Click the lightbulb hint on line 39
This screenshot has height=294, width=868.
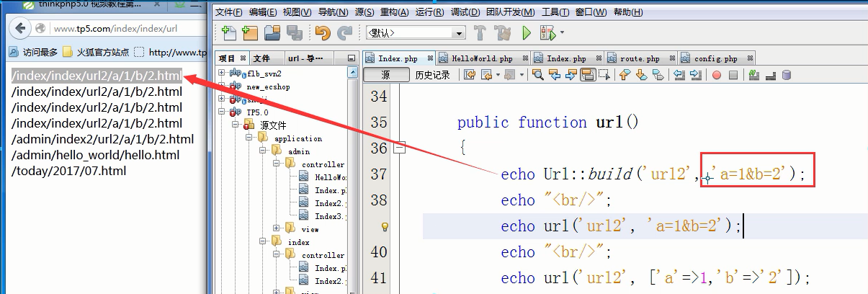[385, 226]
